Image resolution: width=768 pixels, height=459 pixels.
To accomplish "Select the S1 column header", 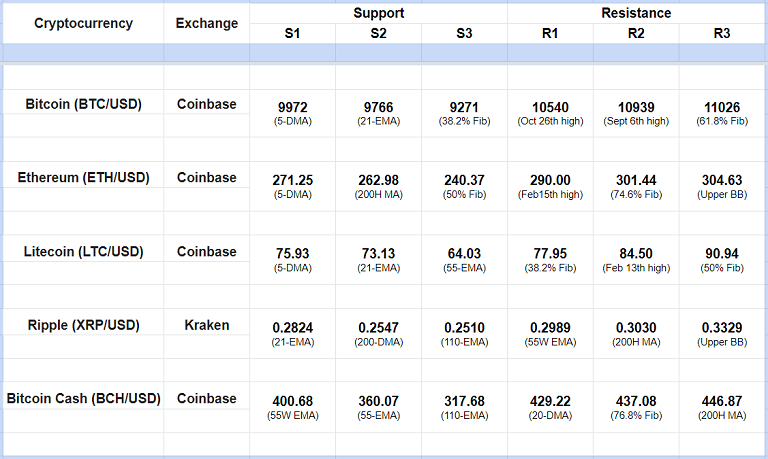I will click(x=292, y=34).
